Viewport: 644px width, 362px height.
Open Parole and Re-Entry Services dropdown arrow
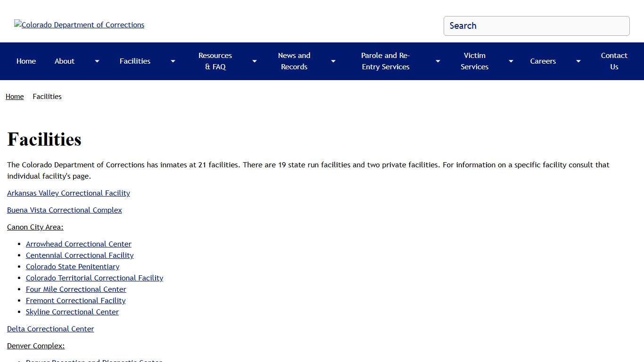(438, 61)
